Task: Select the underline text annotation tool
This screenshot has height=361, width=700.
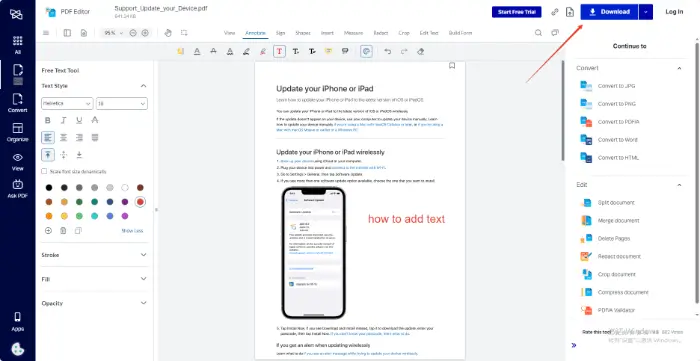Action: click(x=197, y=51)
